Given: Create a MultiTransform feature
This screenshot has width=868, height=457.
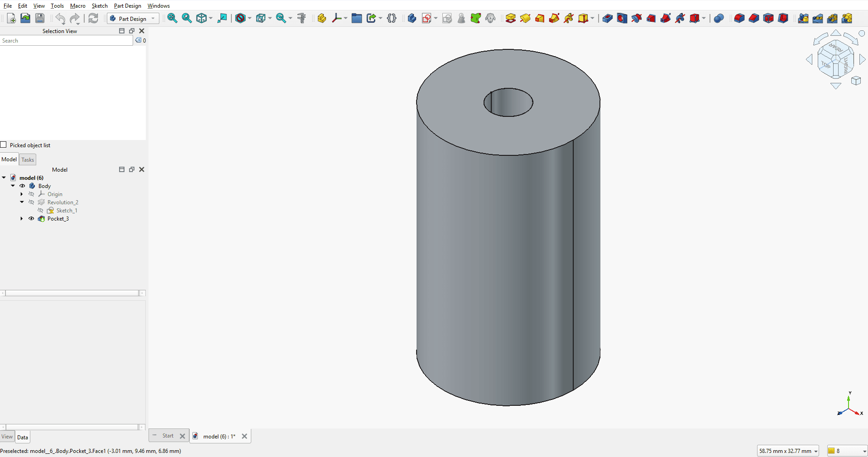Looking at the screenshot, I should coord(847,18).
